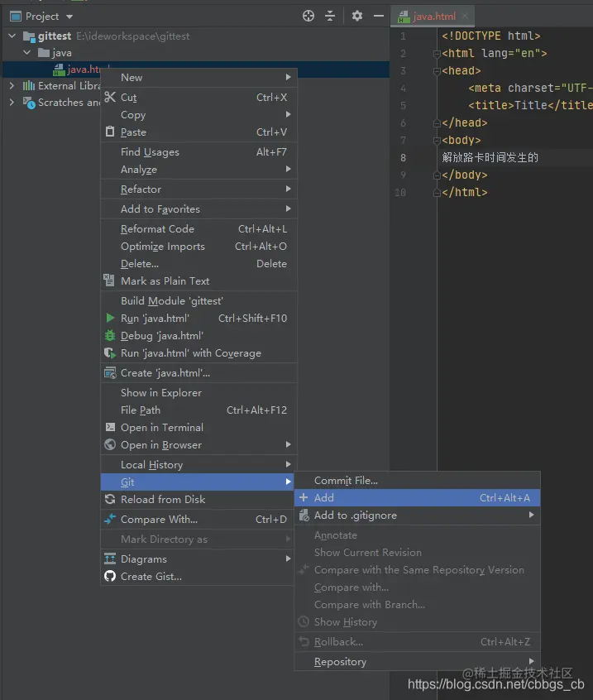593x700 pixels.
Task: Click the GitHub icon beside Create Gist
Action: [110, 576]
